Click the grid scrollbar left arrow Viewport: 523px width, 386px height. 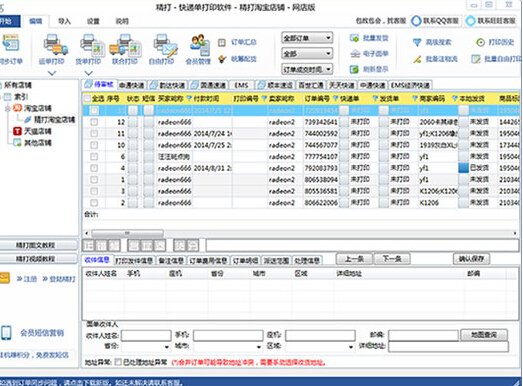tap(87, 233)
